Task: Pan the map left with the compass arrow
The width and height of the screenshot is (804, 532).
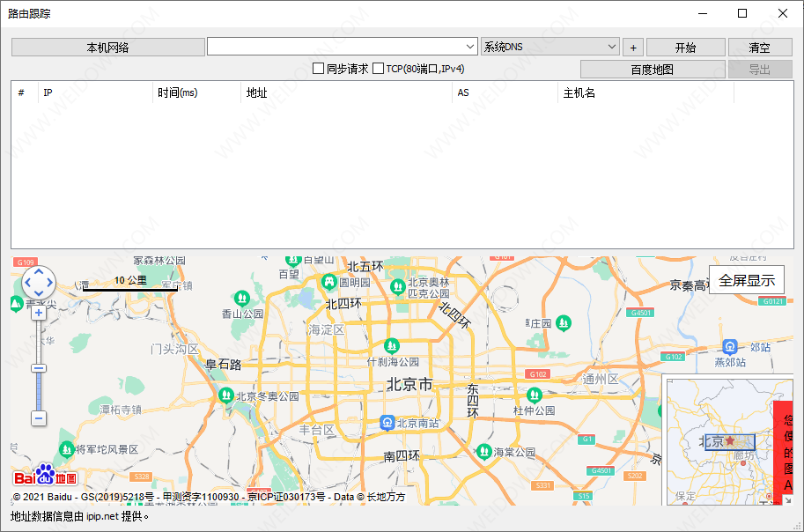Action: (27, 282)
